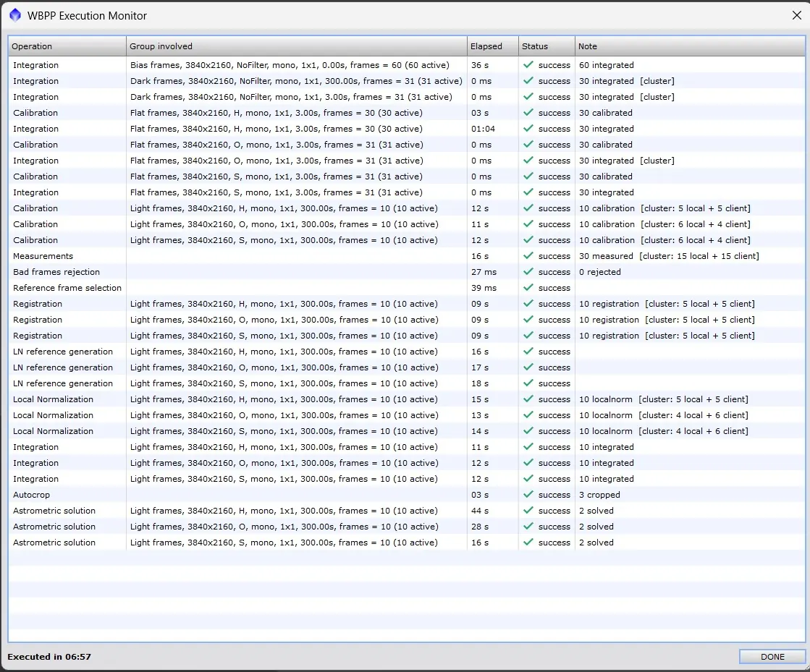Click the DONE button
This screenshot has height=672, width=810.
(772, 657)
